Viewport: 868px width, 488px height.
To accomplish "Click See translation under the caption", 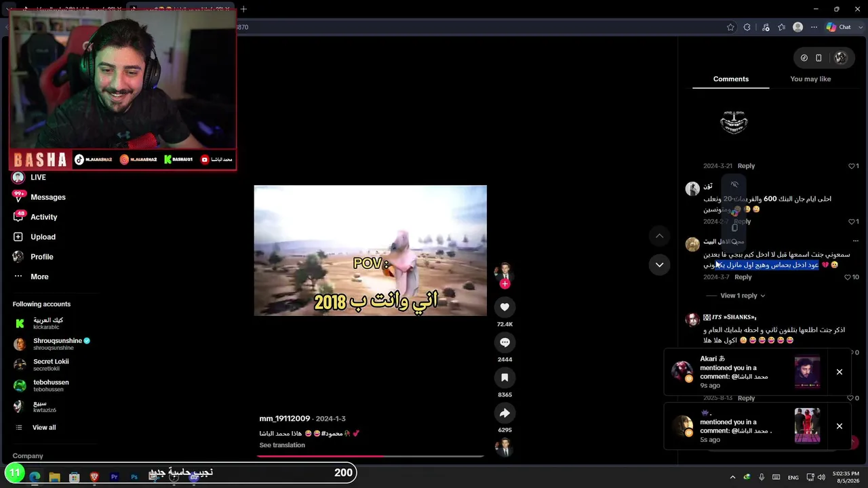I will point(282,445).
